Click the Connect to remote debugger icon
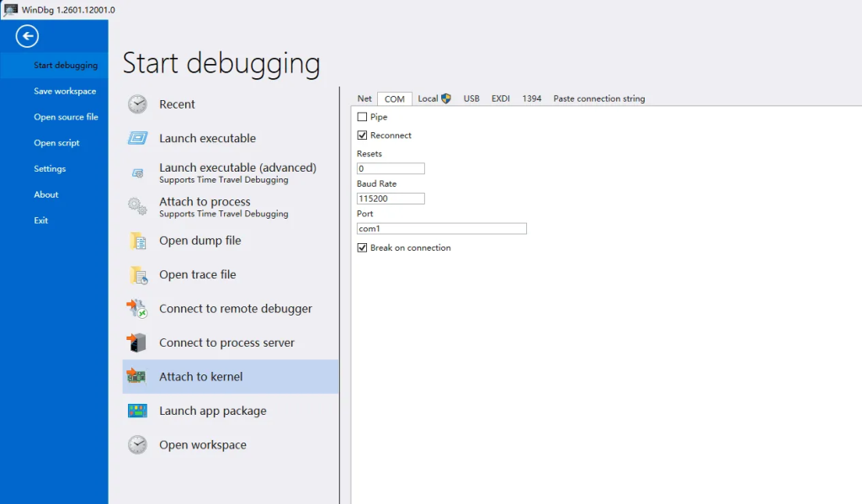 tap(137, 309)
